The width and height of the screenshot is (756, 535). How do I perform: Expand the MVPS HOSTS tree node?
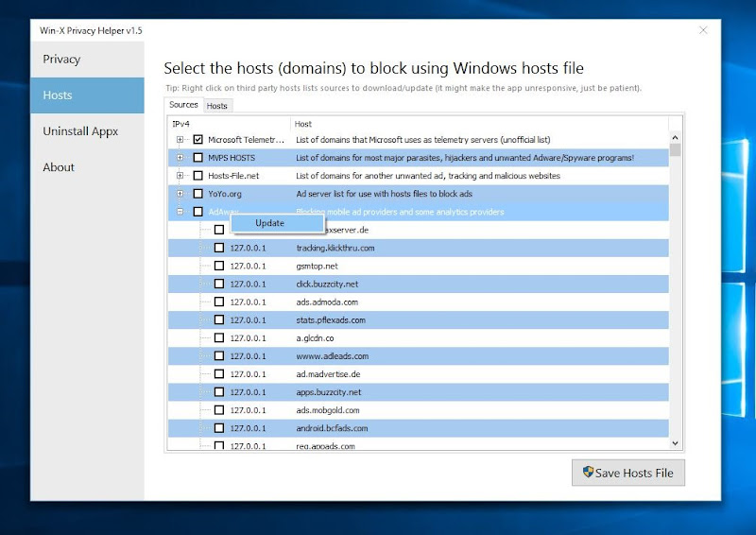(180, 157)
